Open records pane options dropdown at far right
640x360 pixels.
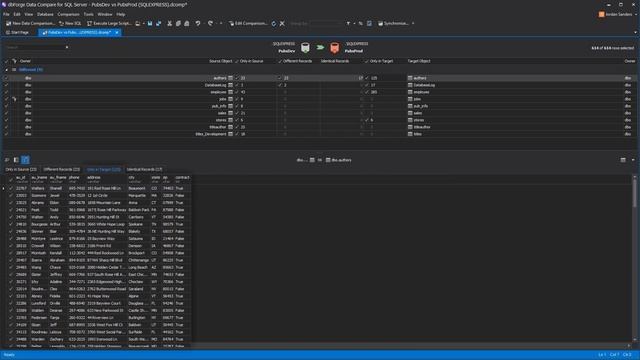tap(633, 160)
